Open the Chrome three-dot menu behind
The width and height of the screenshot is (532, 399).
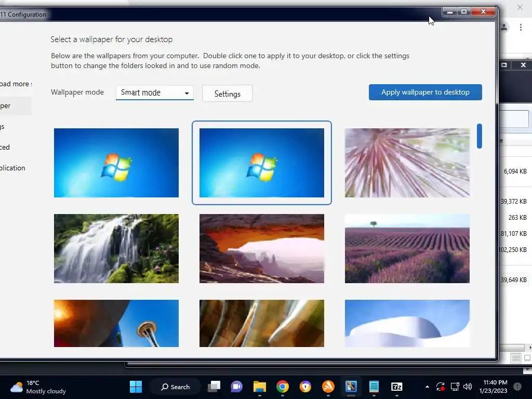pyautogui.click(x=521, y=27)
